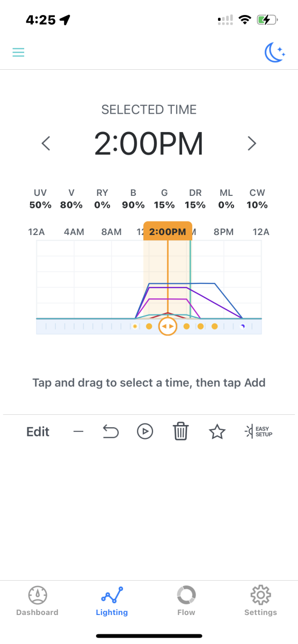Tap the Edit button
Screen dimensions: 298x644
(x=38, y=431)
